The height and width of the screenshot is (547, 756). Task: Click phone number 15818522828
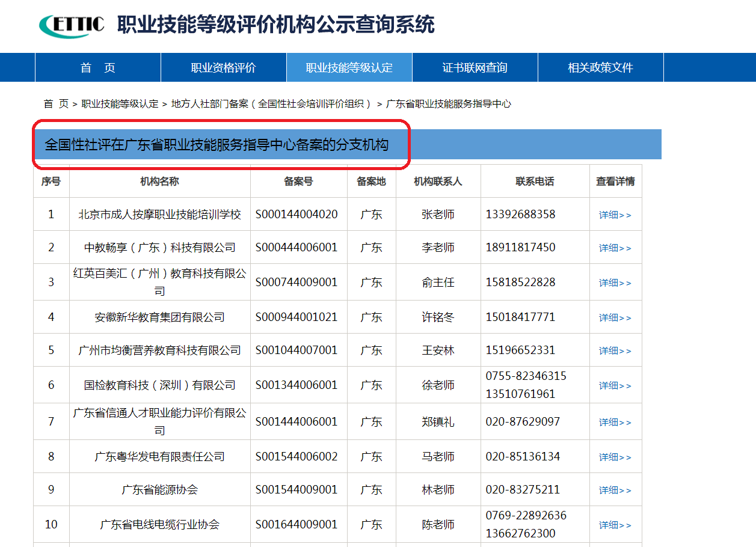(x=521, y=283)
